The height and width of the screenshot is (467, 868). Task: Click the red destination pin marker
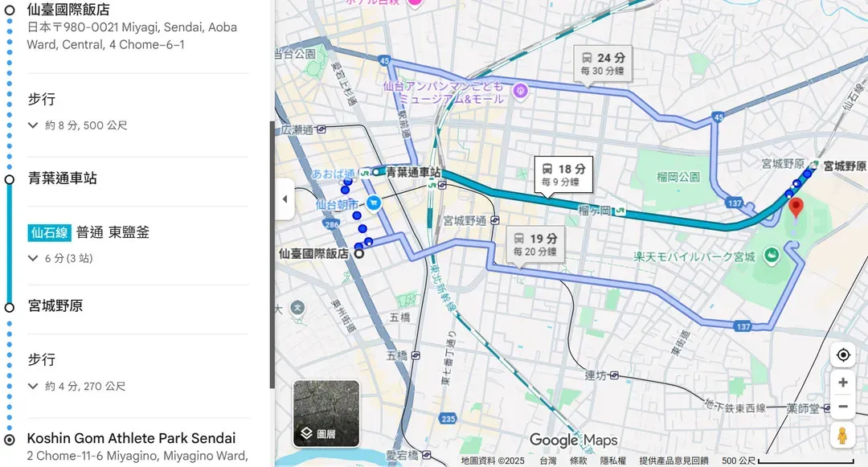click(796, 207)
